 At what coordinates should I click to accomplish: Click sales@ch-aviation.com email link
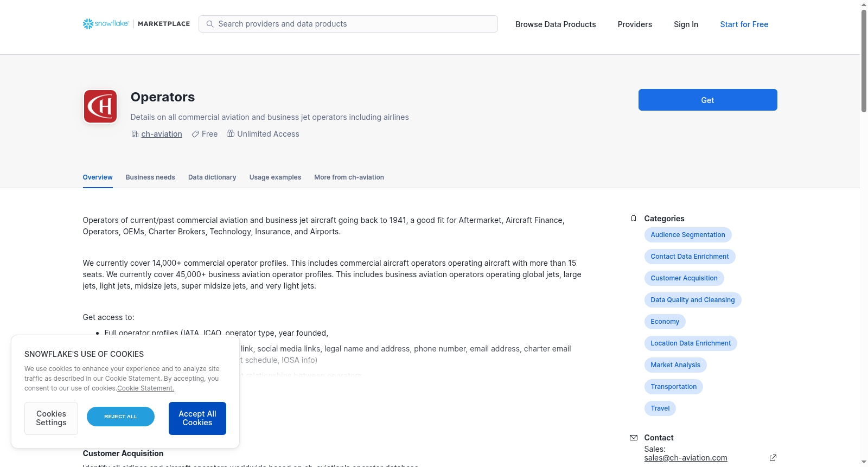point(686,458)
